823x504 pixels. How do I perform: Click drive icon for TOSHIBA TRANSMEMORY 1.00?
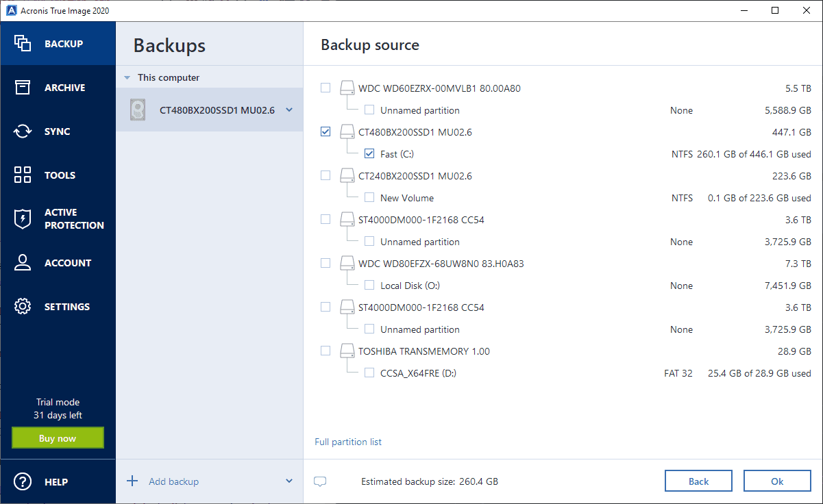click(347, 351)
